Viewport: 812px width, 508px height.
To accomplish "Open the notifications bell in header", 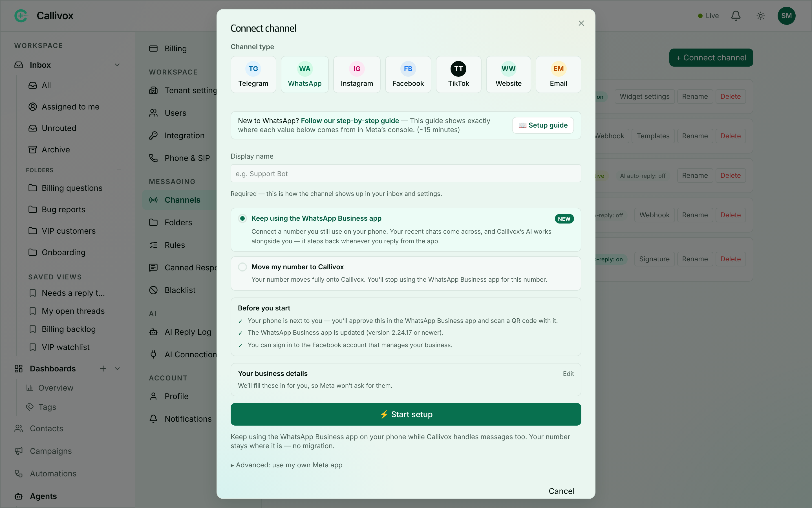I will 736,16.
